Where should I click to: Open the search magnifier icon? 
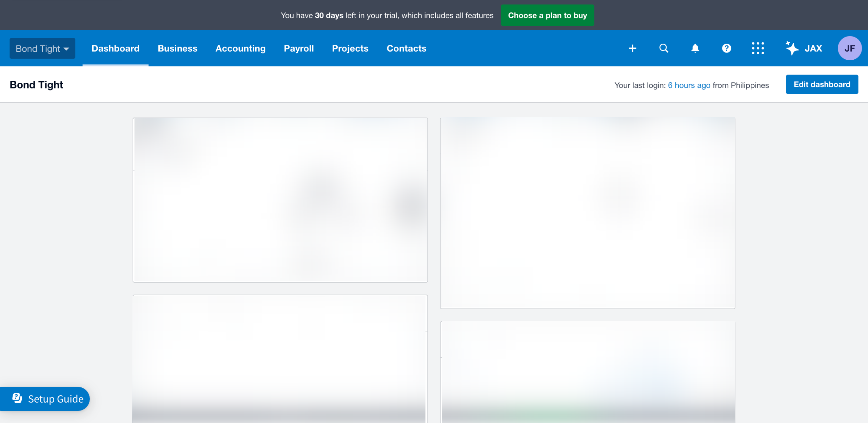(664, 48)
